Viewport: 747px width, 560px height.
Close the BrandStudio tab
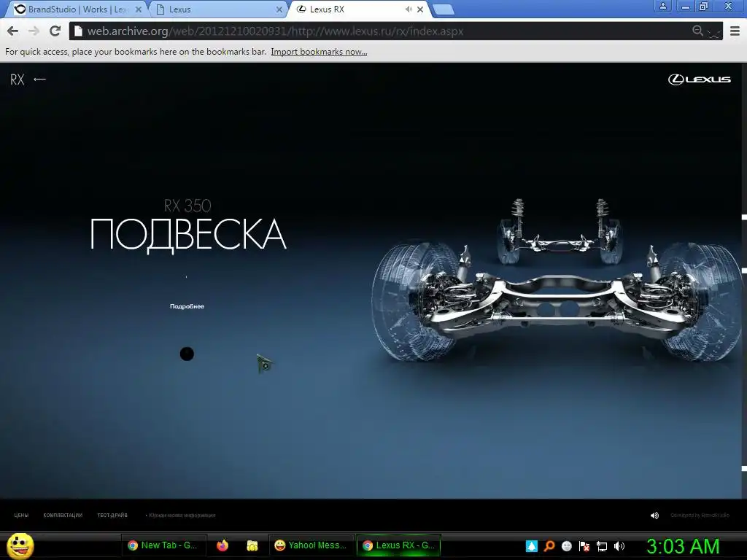tap(139, 9)
